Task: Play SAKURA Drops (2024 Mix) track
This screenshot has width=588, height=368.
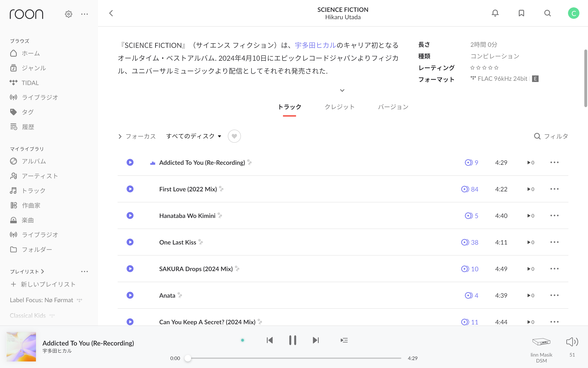Action: coord(130,268)
